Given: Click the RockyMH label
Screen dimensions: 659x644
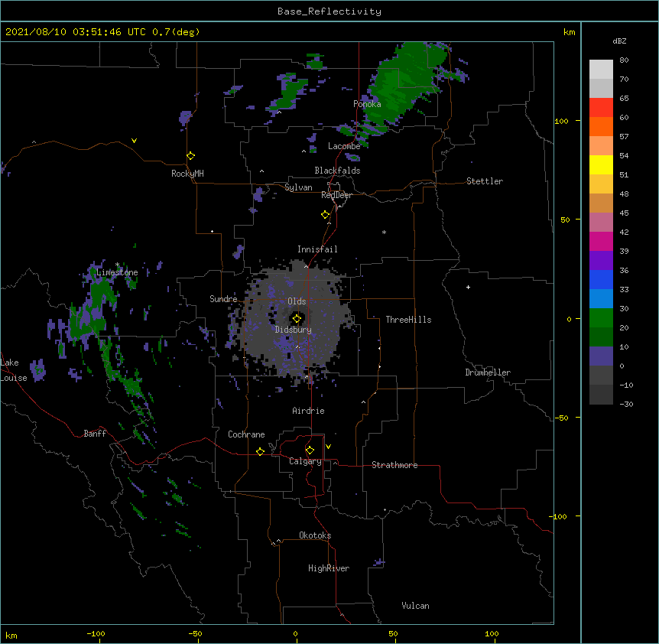Looking at the screenshot, I should coord(187,174).
